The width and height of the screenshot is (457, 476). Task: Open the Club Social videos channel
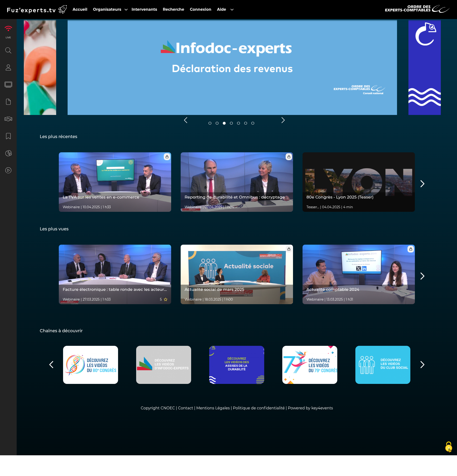[x=383, y=365]
